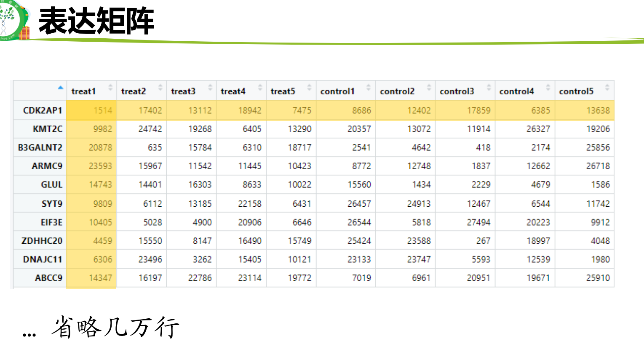
Task: Sort by the control1 column arrows
Action: coord(369,88)
